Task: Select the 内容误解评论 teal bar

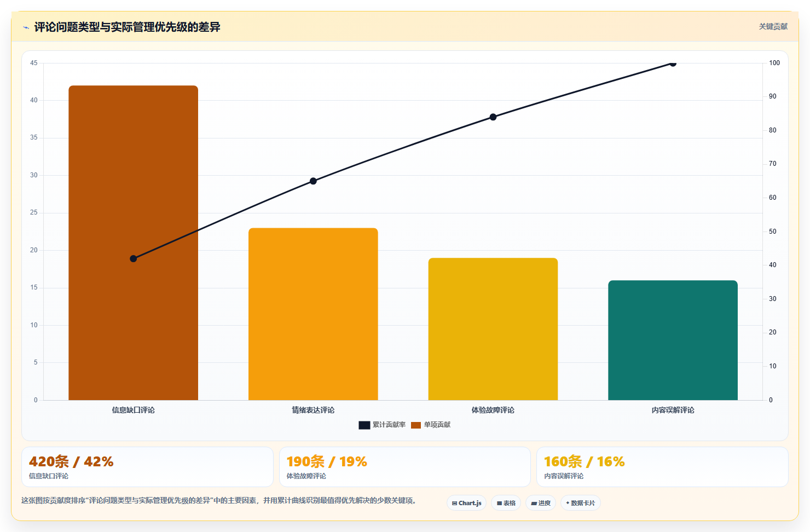Action: 673,340
